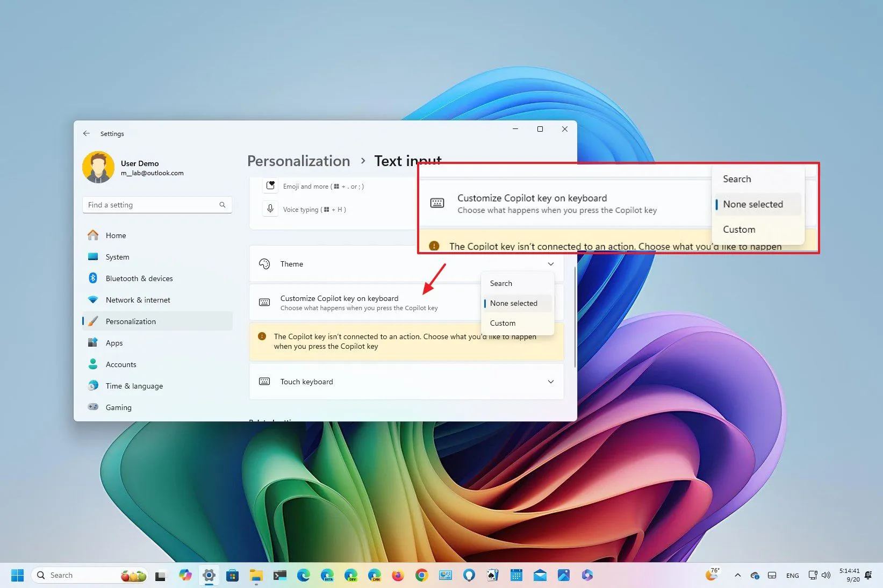Expand the Touch keyboard section chevron
This screenshot has width=883, height=588.
click(551, 382)
